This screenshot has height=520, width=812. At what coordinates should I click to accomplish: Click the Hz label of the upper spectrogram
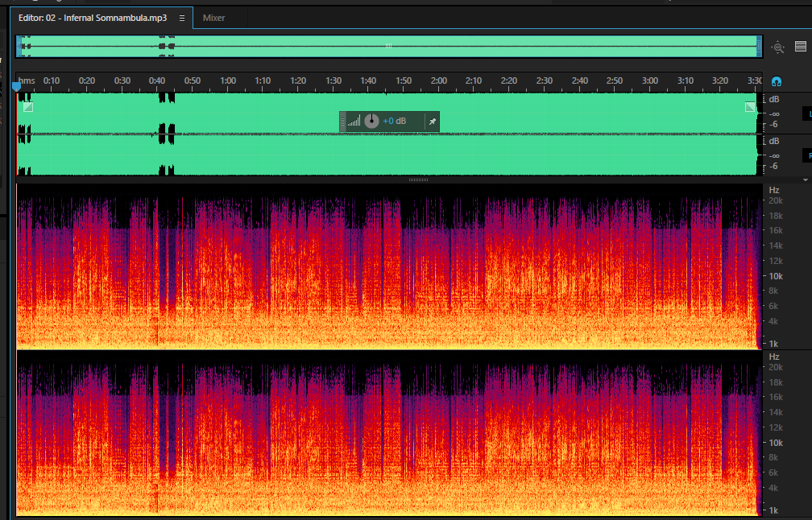tap(774, 191)
